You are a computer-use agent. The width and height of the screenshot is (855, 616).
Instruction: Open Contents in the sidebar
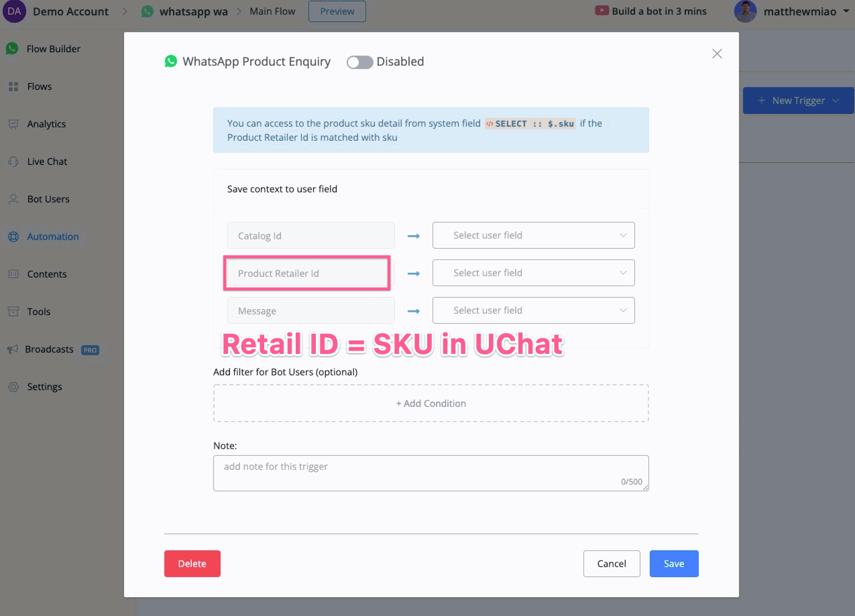coord(47,274)
